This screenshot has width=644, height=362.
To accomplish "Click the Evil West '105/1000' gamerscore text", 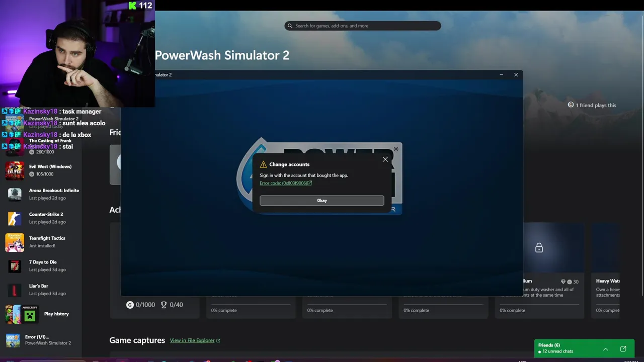I will (x=45, y=174).
